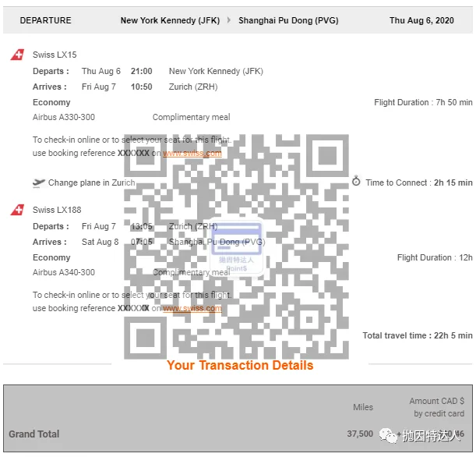Click the 'Grand Total' label
The image size is (476, 457).
tap(34, 434)
